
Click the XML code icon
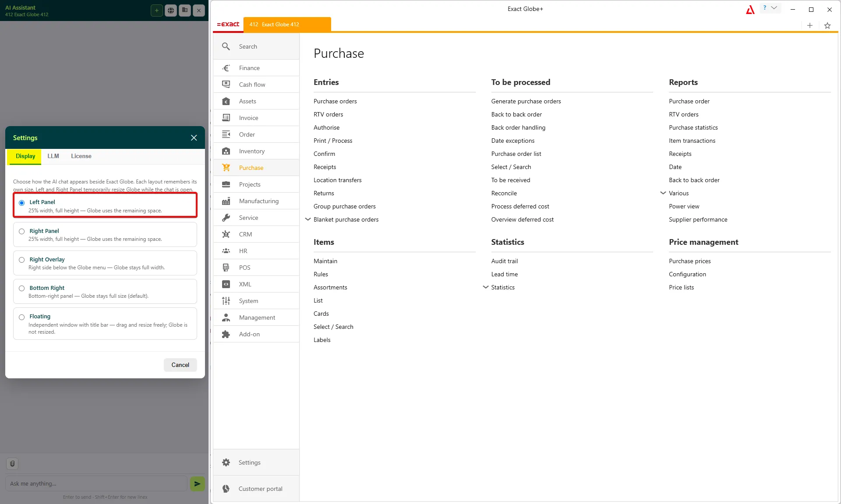point(226,284)
